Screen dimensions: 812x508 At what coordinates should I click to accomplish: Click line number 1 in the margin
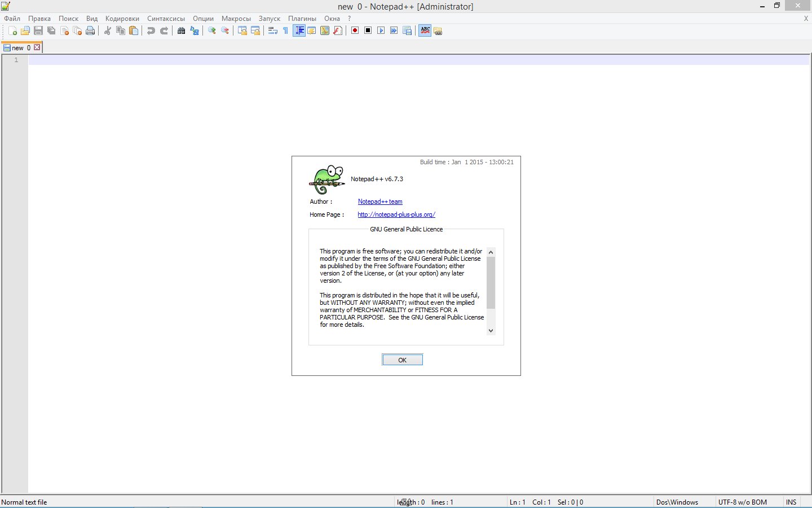click(16, 60)
